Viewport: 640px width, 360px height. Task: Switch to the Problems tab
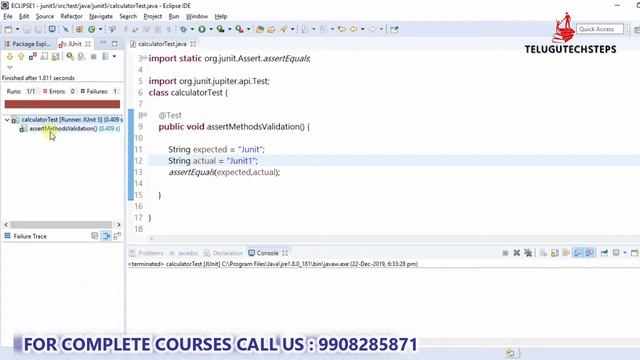click(146, 253)
